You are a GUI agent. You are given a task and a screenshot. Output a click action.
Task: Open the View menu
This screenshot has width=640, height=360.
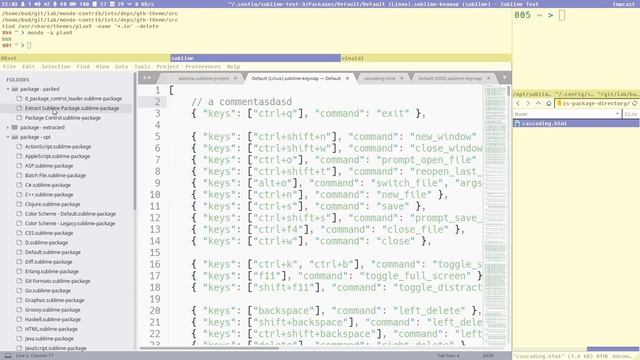point(102,67)
